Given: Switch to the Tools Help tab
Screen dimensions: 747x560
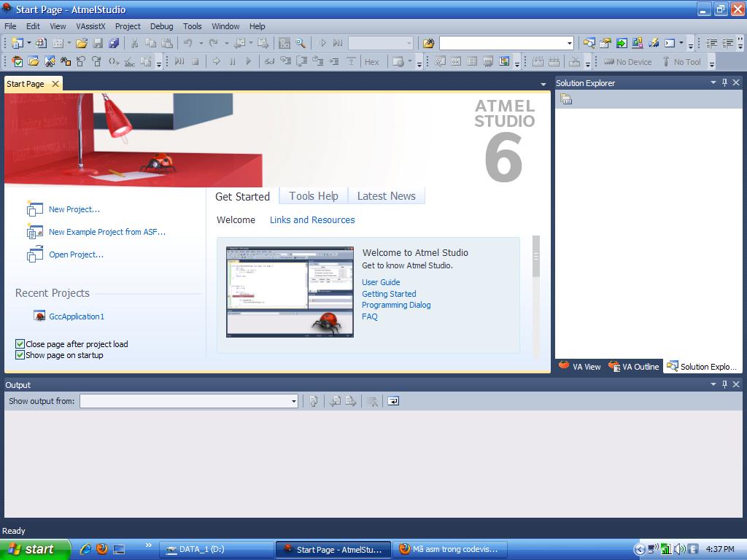Looking at the screenshot, I should coord(314,196).
